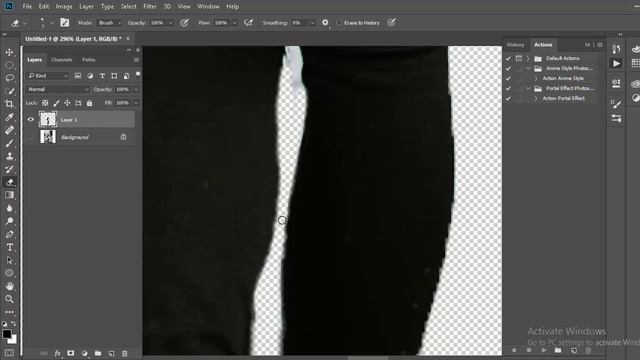Toggle pressure for opacity button
Viewport: 640px width, 360px height.
point(184,23)
